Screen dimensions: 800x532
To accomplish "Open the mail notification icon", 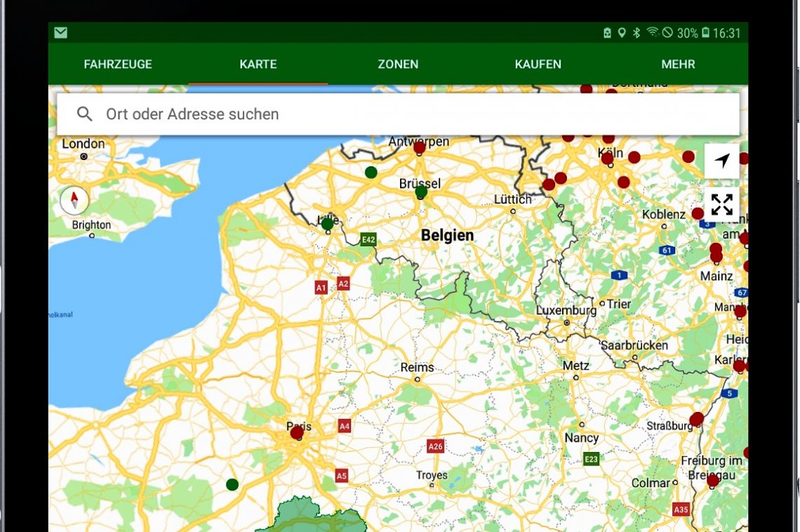I will tap(60, 33).
